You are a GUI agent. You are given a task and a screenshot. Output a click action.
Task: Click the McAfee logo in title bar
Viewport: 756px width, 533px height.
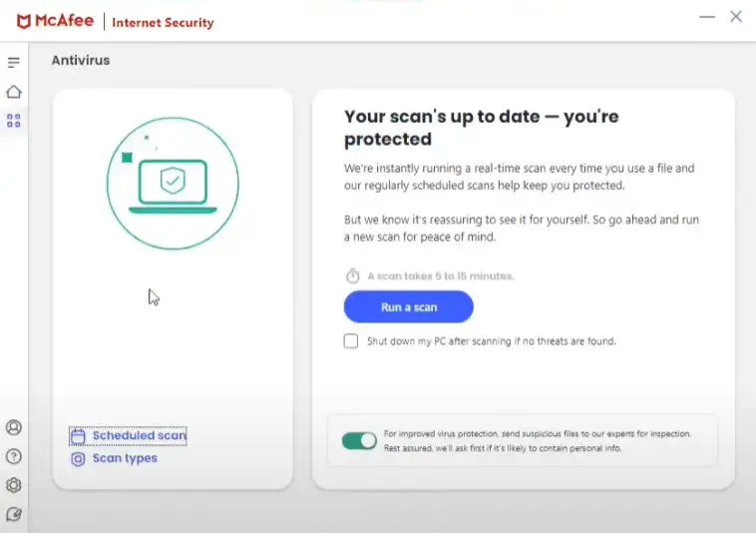coord(56,22)
